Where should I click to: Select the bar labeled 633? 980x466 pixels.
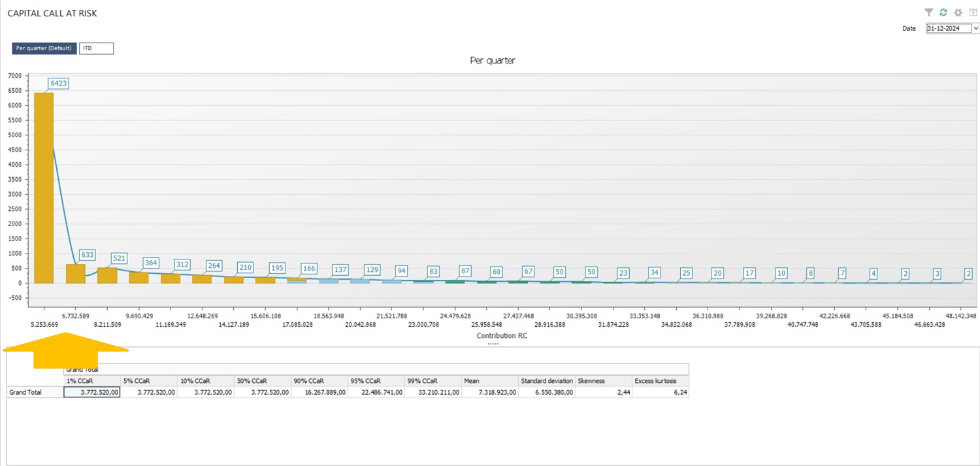point(75,274)
